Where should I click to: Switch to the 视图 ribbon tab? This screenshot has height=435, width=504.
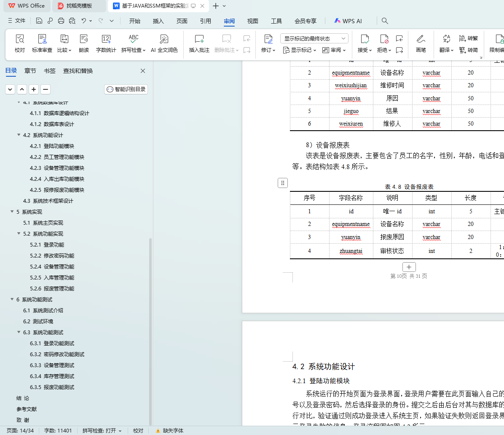point(253,21)
